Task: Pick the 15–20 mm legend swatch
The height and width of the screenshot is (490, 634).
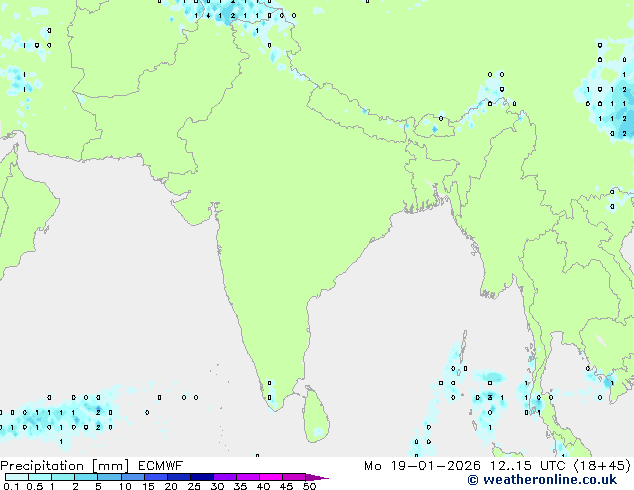Action: [x=155, y=477]
